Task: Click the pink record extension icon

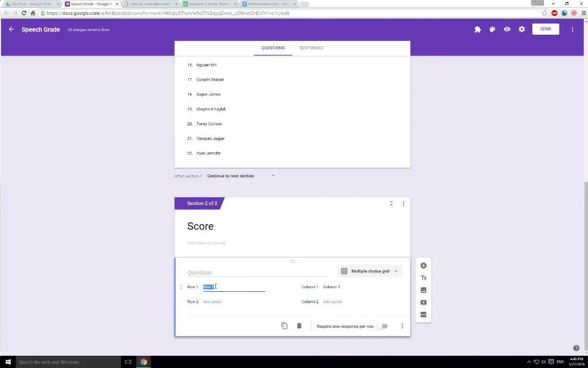Action: tap(574, 13)
